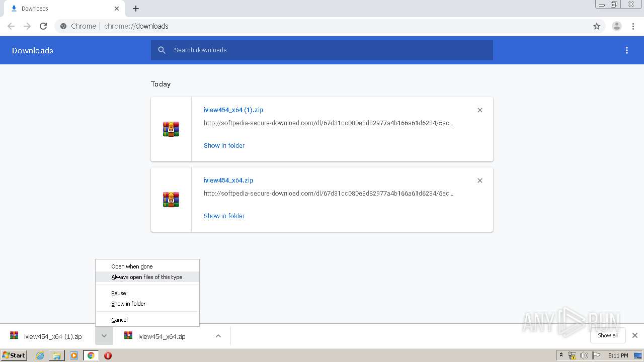Image resolution: width=644 pixels, height=362 pixels.
Task: Click WinRAR icon of iview454_x64.zip card
Action: [x=171, y=200]
